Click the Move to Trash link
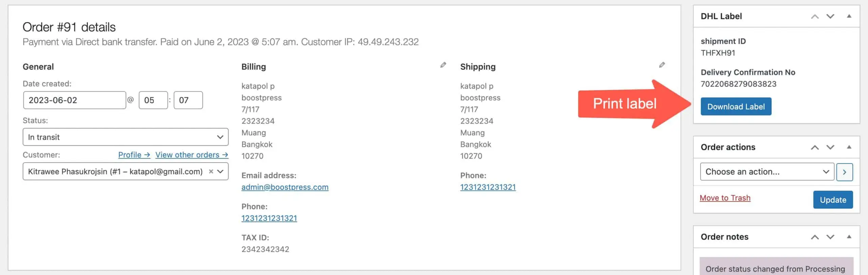The image size is (868, 275). (x=725, y=198)
